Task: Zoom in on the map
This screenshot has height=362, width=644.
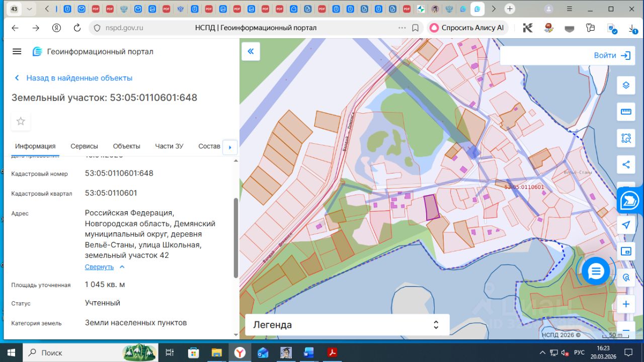Action: [x=626, y=304]
